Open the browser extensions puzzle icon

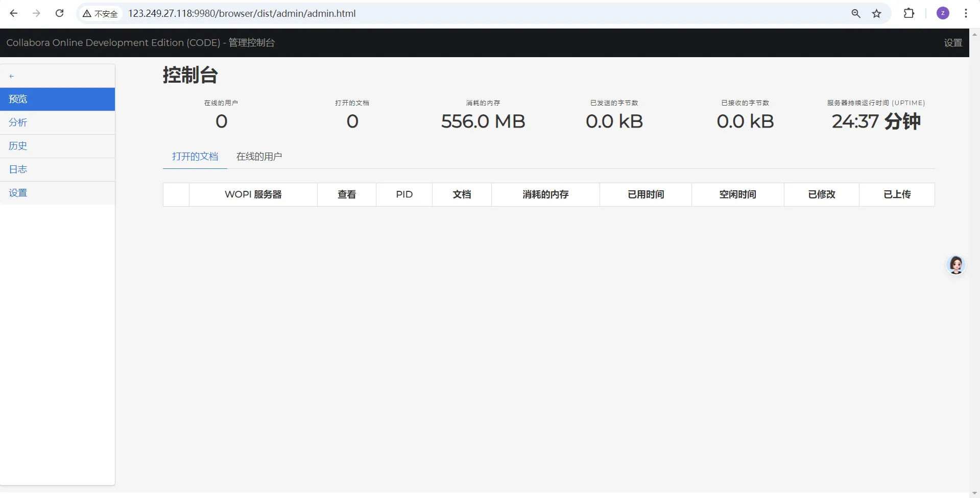click(x=909, y=13)
